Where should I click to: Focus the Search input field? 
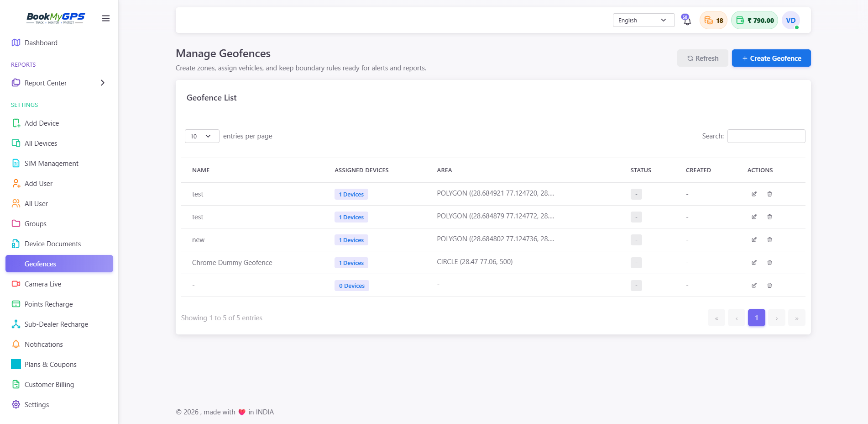pyautogui.click(x=766, y=136)
